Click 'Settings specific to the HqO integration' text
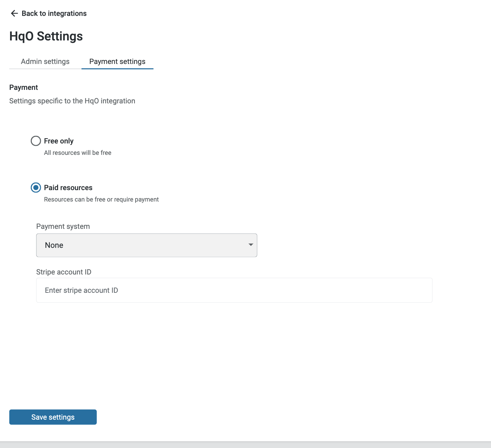The height and width of the screenshot is (448, 491). [72, 101]
